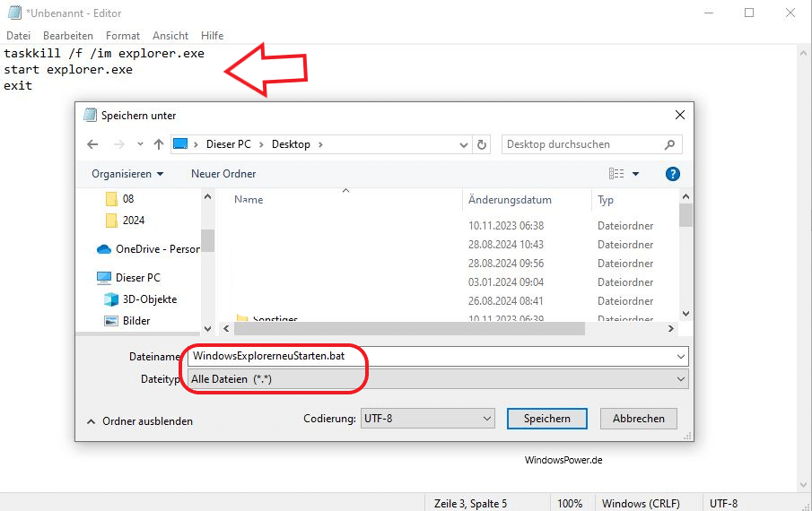Click the Notepad icon in title bar
Image resolution: width=812 pixels, height=511 pixels.
coord(14,13)
